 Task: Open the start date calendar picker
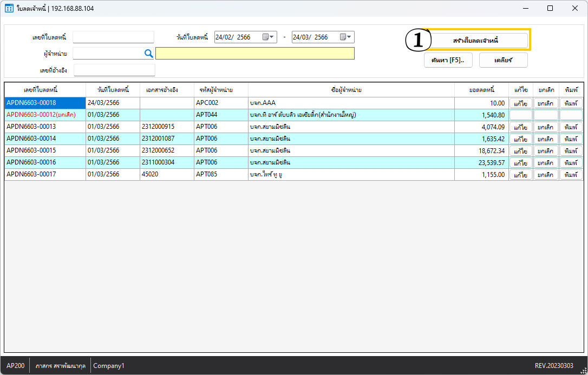(x=269, y=37)
